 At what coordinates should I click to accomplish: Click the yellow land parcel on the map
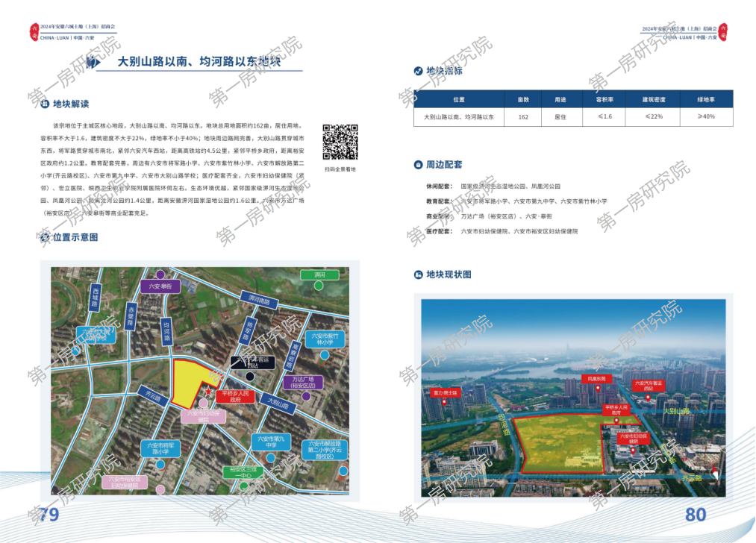tap(187, 380)
